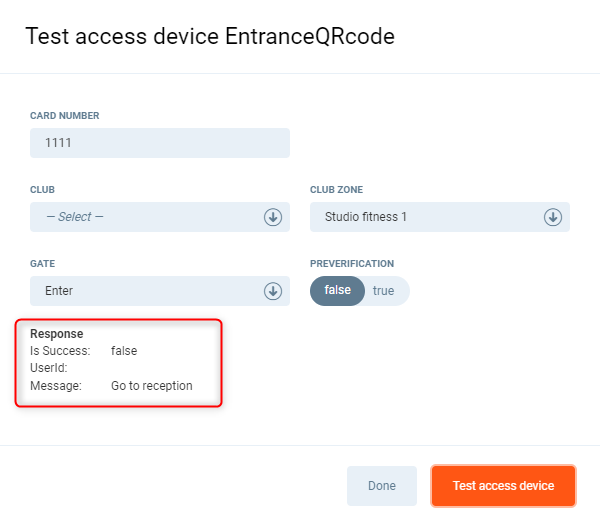Click the 'Is Success' false value
The width and height of the screenshot is (600, 531).
(x=124, y=351)
